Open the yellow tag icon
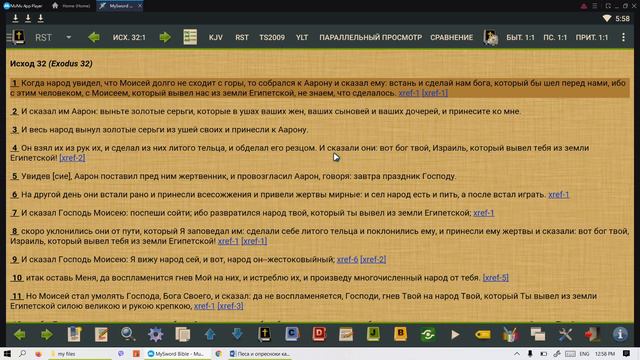 click(x=482, y=335)
